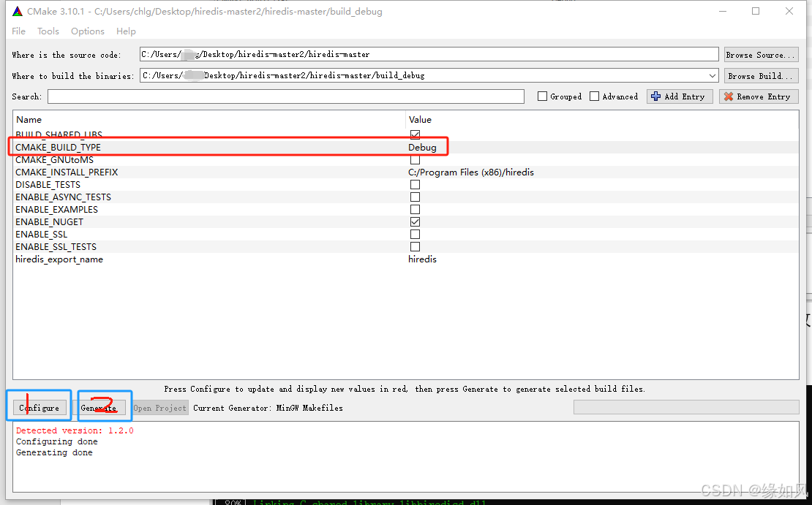Click the 'Detected version: 1.2.0' output line
The height and width of the screenshot is (505, 812).
click(x=75, y=430)
